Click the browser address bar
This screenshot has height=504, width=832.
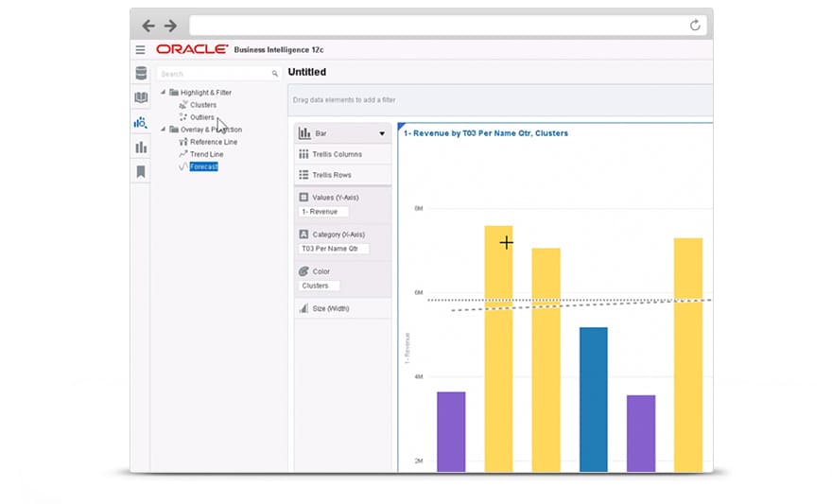click(435, 26)
